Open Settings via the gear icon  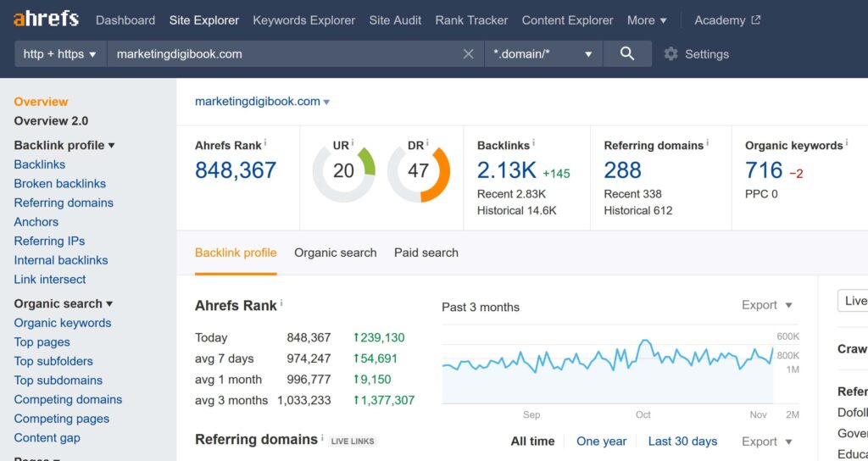(x=671, y=53)
